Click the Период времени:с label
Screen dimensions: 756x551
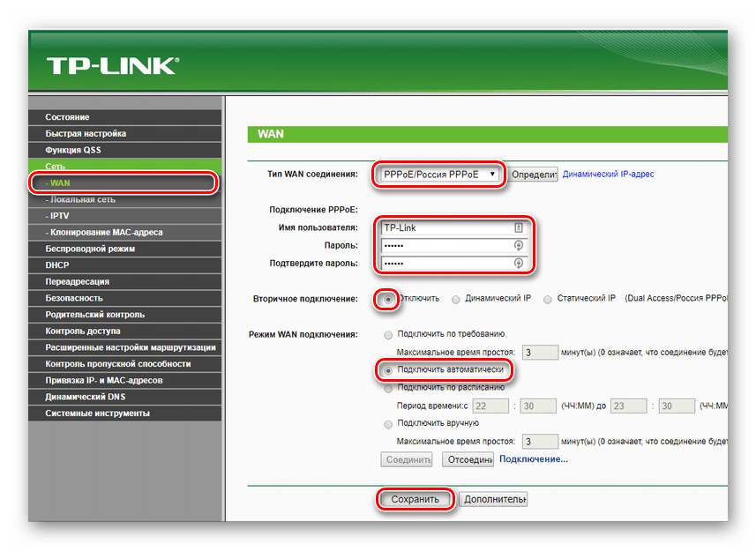[x=432, y=406]
